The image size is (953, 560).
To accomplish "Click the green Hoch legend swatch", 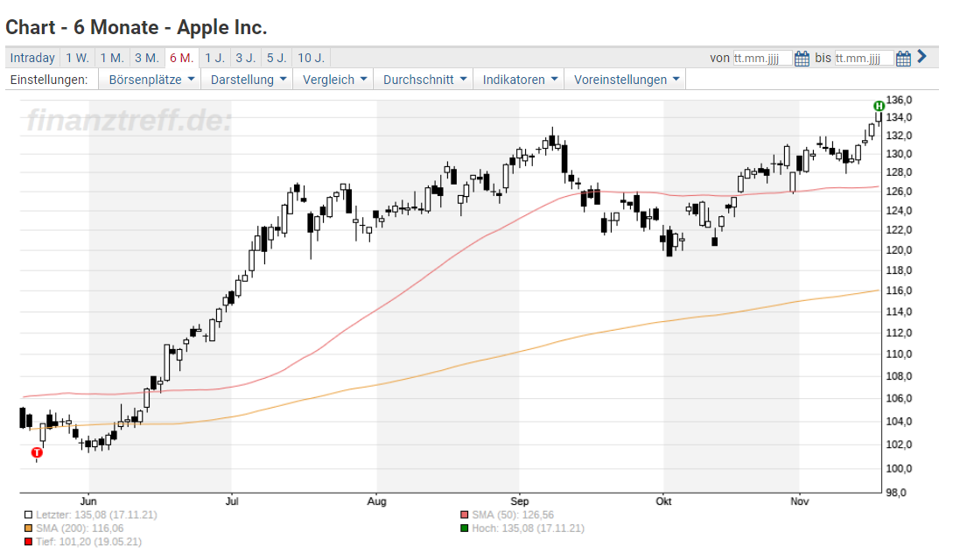I will [x=465, y=528].
